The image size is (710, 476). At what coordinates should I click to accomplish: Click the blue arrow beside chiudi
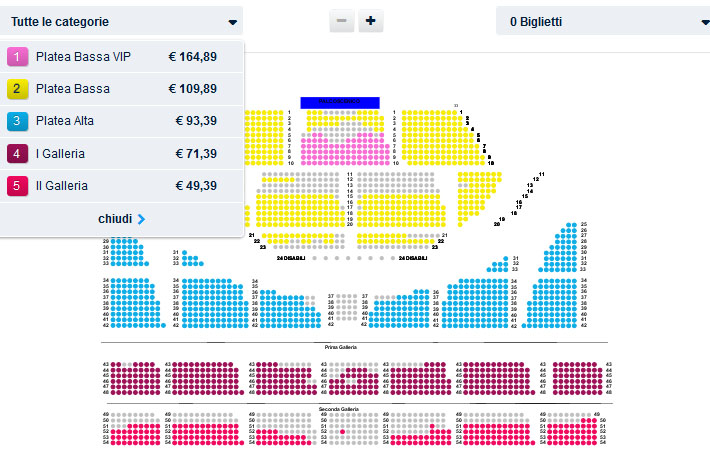click(x=141, y=219)
